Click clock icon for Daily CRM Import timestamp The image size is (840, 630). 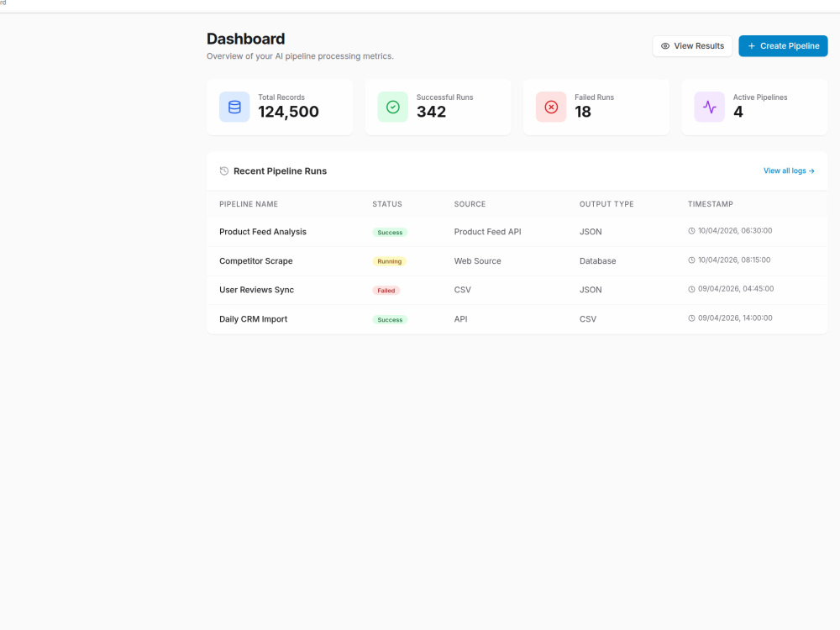pos(691,318)
